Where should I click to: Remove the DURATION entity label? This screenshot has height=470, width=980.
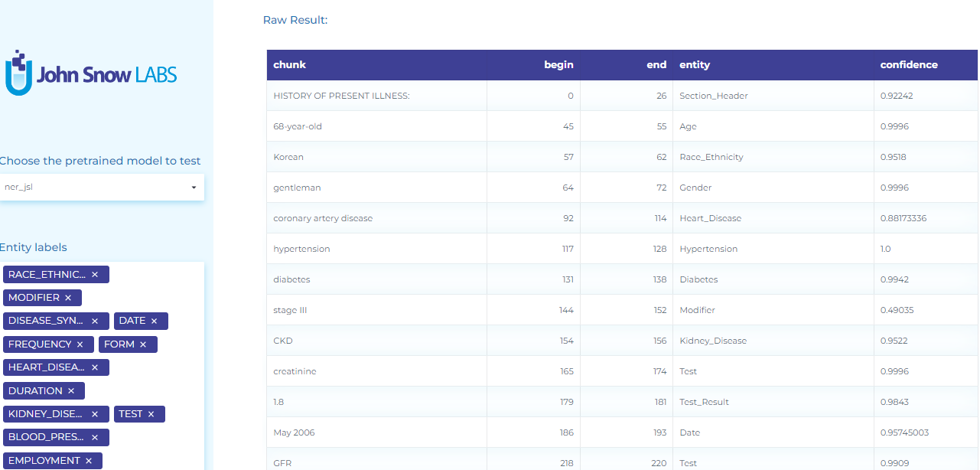click(x=71, y=391)
